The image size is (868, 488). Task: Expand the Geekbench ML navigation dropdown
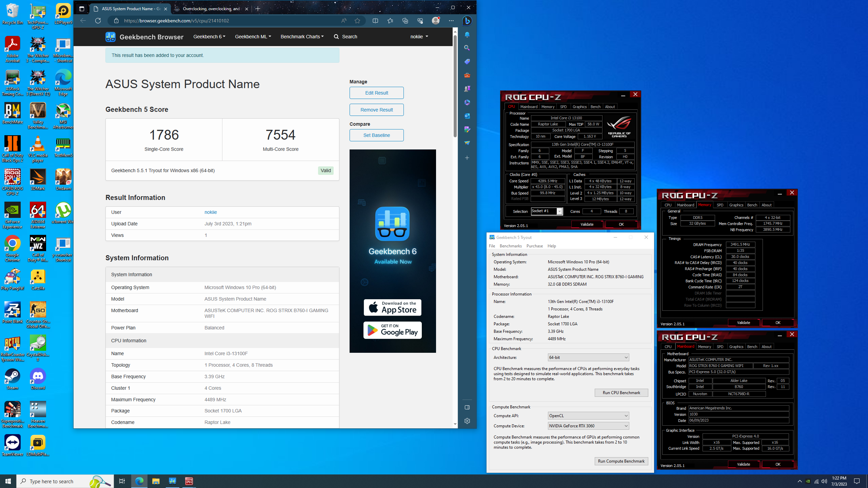tap(253, 37)
